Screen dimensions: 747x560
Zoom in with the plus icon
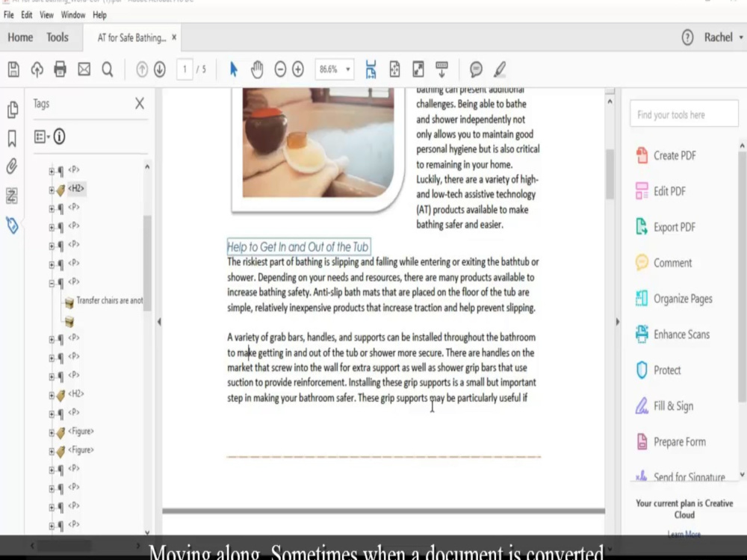(298, 69)
